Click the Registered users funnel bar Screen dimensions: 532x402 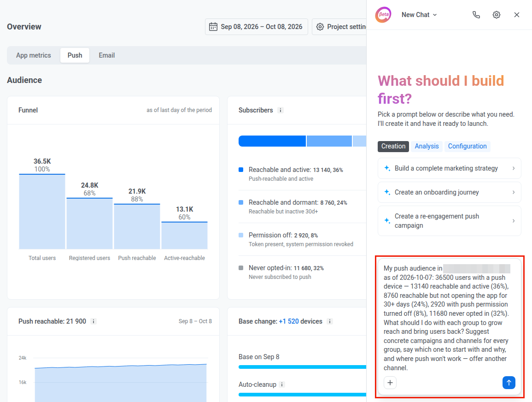click(x=89, y=224)
